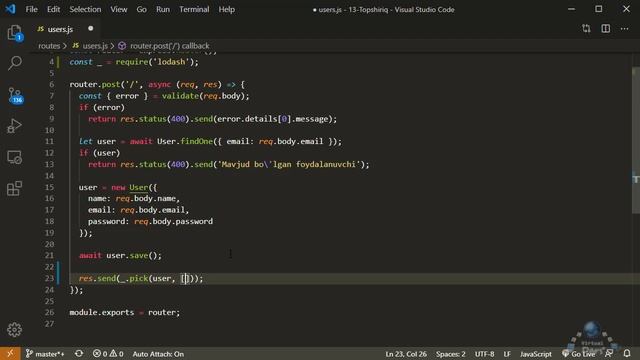The height and width of the screenshot is (360, 640).
Task: Click the editor vertical scrollbar
Action: pos(636,140)
